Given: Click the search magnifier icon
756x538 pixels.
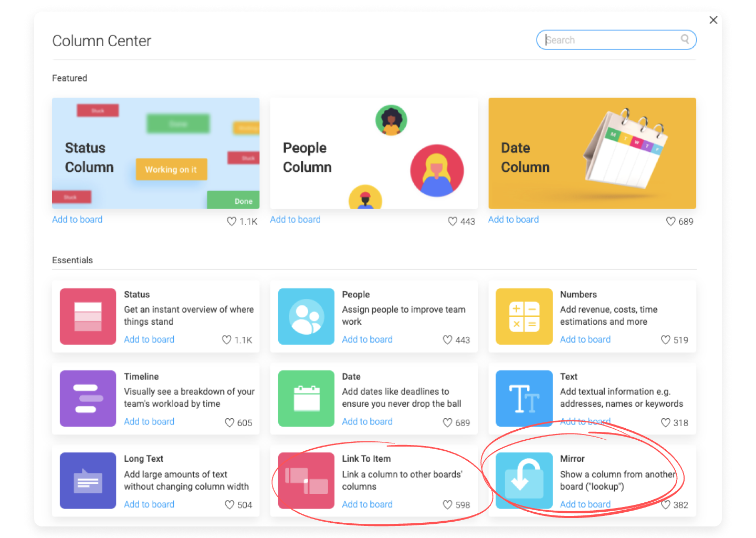Looking at the screenshot, I should (685, 39).
